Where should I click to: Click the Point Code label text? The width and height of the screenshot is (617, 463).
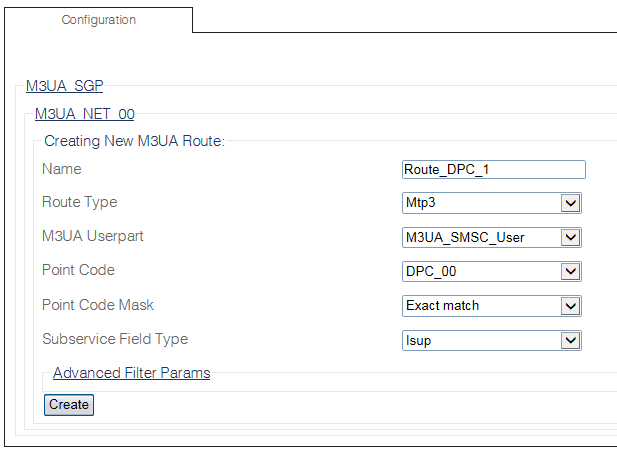coord(78,270)
